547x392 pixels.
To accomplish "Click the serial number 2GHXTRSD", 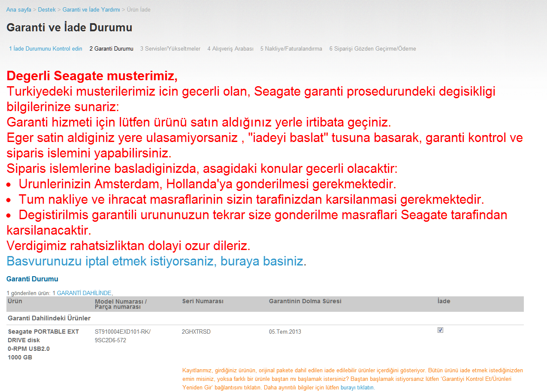I will tap(196, 332).
